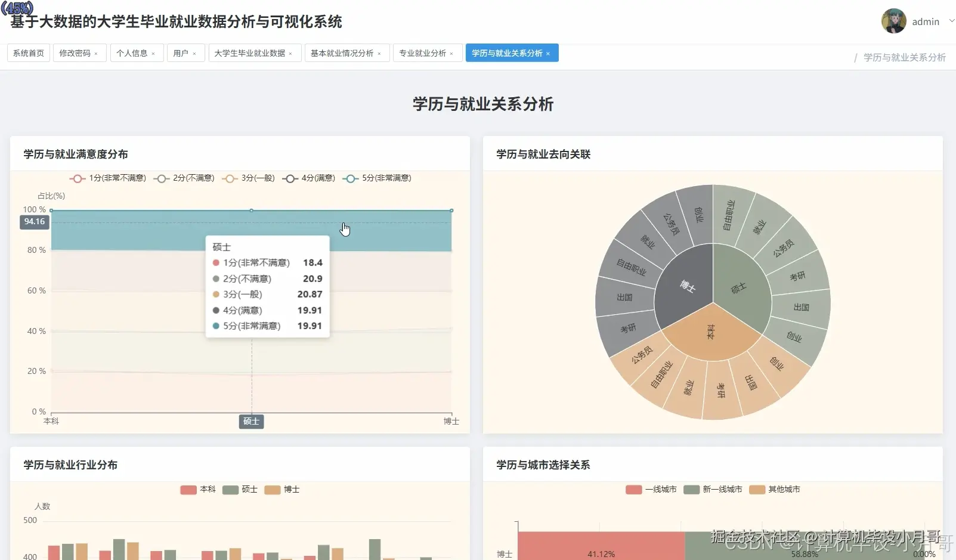
Task: Open the admin user dropdown arrow
Action: coord(951,21)
